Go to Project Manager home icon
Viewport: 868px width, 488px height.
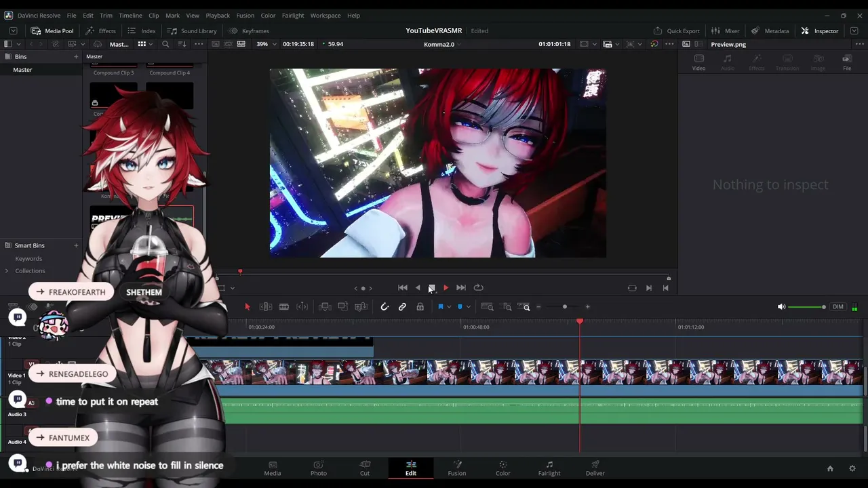coord(830,468)
